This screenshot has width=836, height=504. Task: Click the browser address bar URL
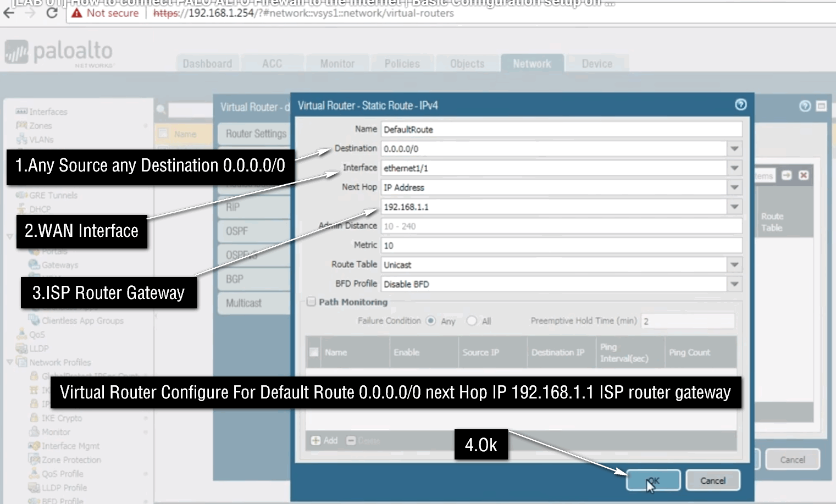[x=303, y=13]
